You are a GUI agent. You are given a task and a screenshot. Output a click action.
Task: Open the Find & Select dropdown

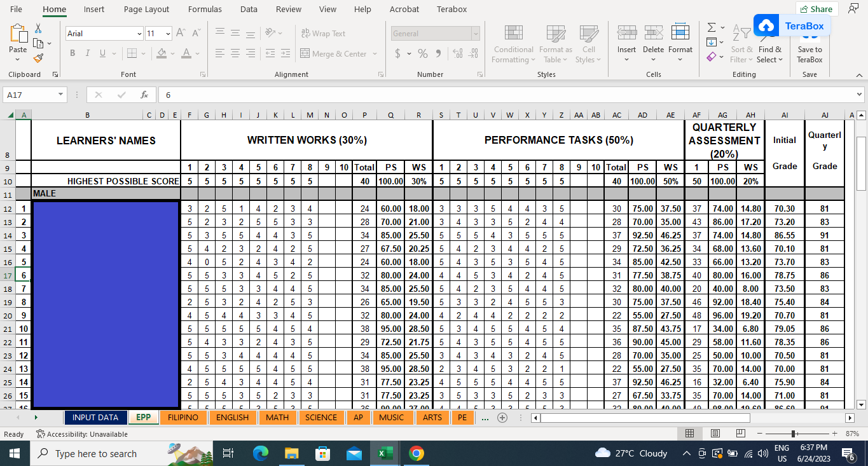[770, 43]
